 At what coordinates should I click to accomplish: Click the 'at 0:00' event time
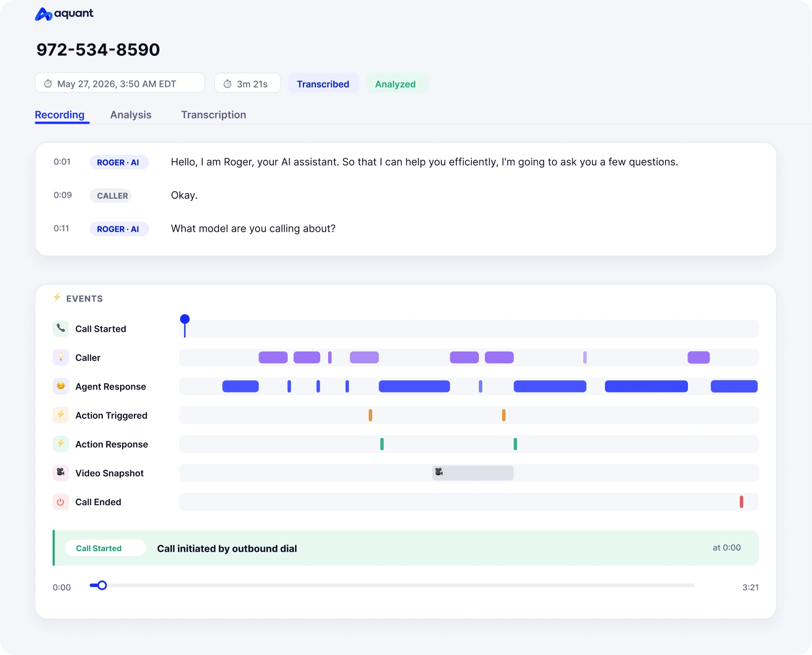727,547
